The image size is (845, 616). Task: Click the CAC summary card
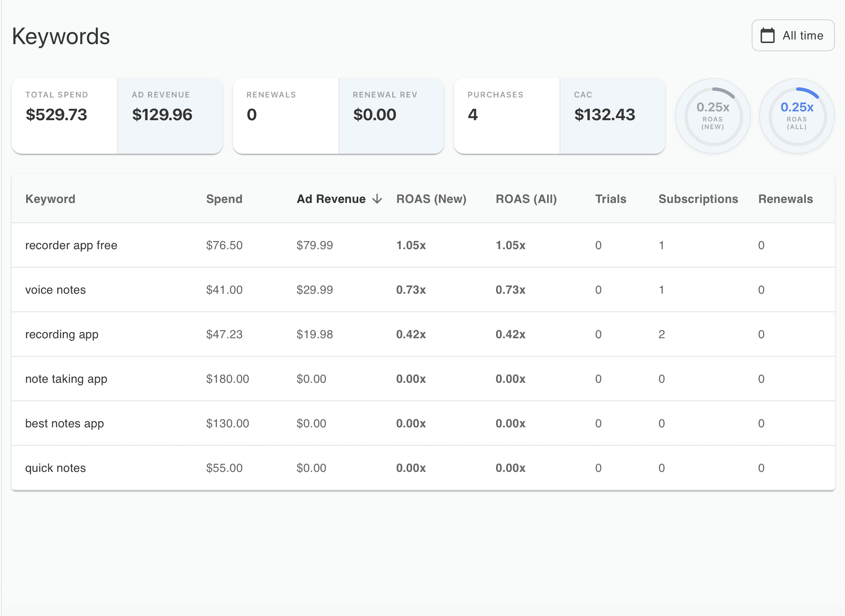pyautogui.click(x=612, y=116)
